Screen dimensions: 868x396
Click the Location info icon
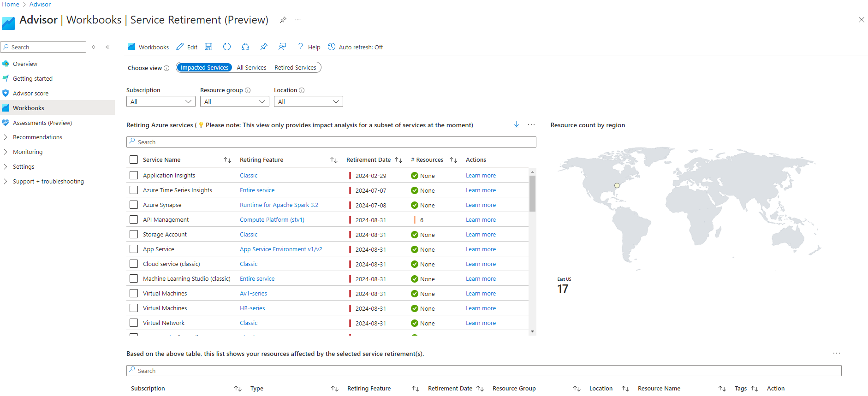[302, 90]
